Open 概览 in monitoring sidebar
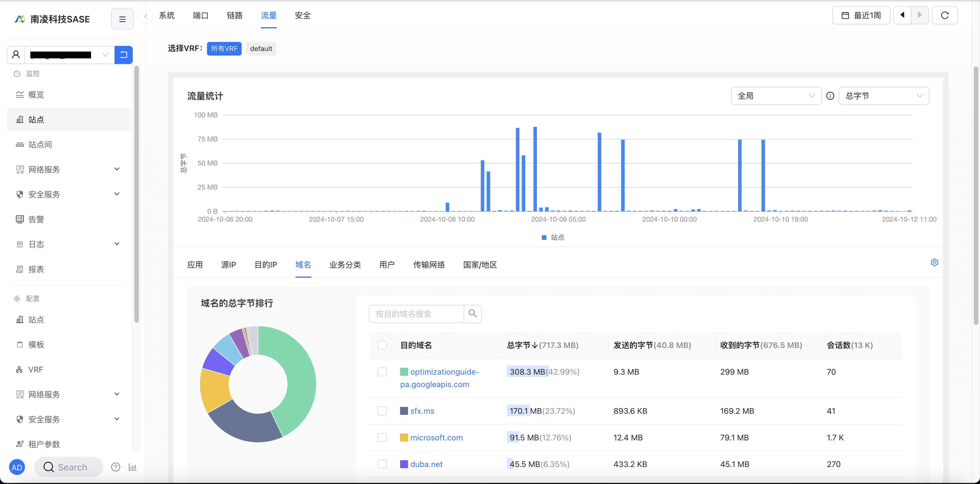The width and height of the screenshot is (980, 484). pos(68,95)
